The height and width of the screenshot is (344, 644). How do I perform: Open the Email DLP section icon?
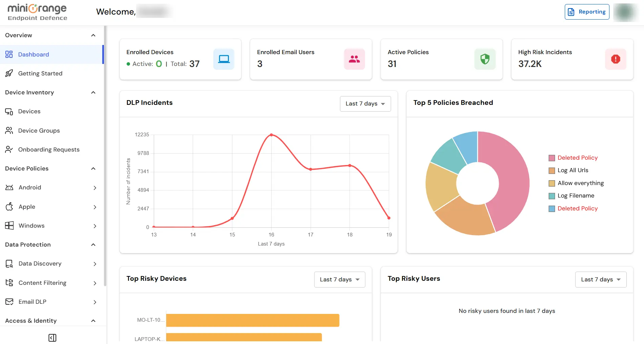point(9,302)
